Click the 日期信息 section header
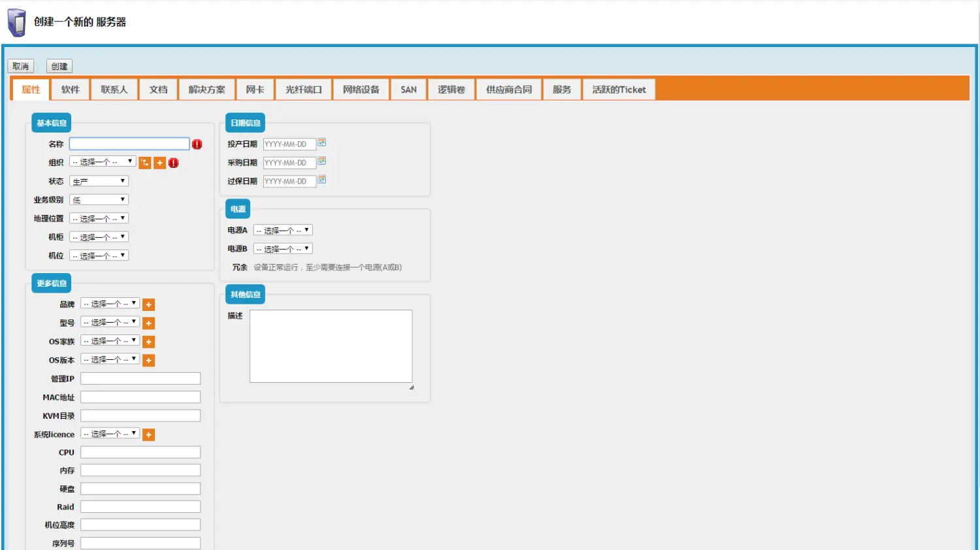The height and width of the screenshot is (550, 980). tap(246, 123)
